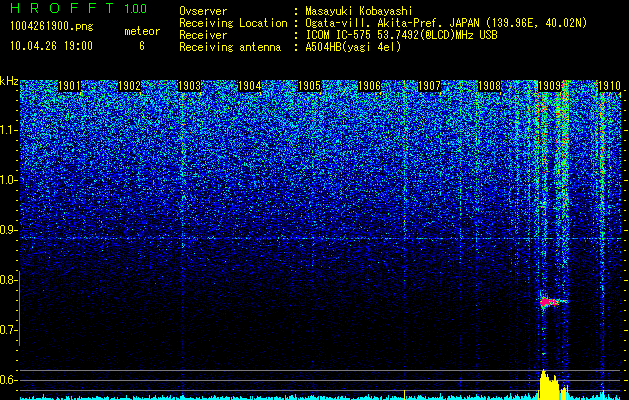Screen dimensions: 629x400
Task: Click the Receiver label
Action: pos(203,35)
